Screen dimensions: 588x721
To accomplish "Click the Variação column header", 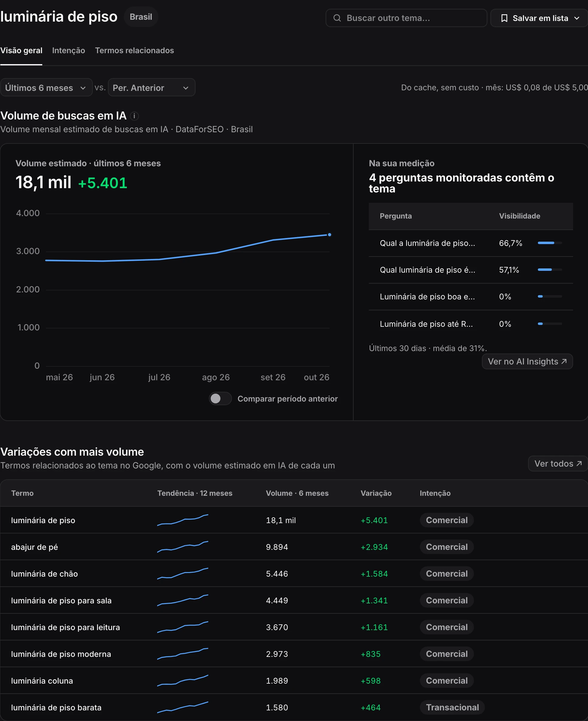I will coord(376,493).
